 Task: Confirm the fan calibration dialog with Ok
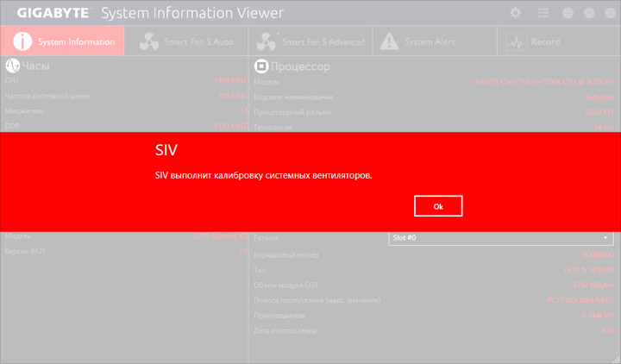pyautogui.click(x=438, y=206)
